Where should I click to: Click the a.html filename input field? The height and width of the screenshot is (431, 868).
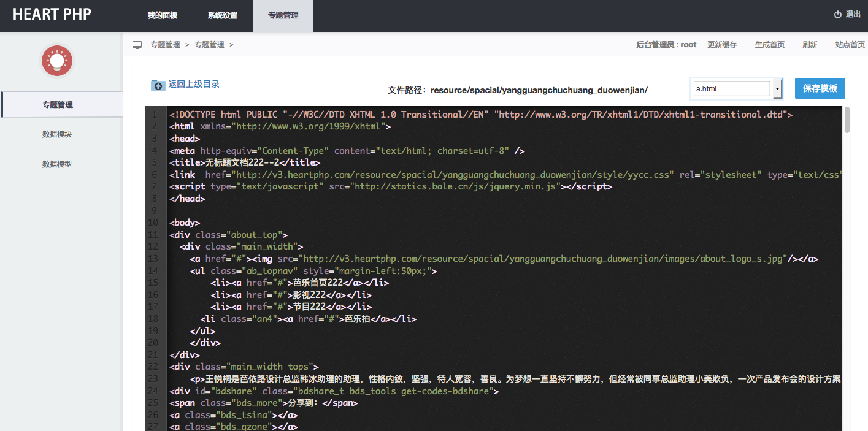point(731,89)
